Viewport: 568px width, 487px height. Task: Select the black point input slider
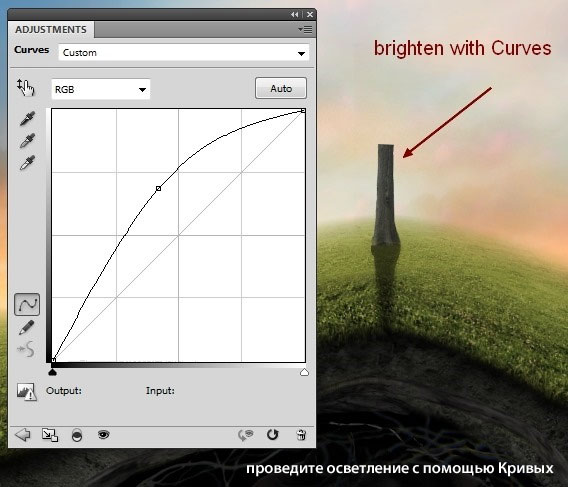pyautogui.click(x=53, y=372)
